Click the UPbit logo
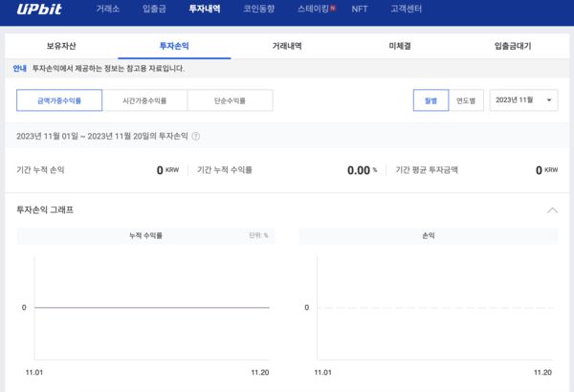 coord(39,9)
